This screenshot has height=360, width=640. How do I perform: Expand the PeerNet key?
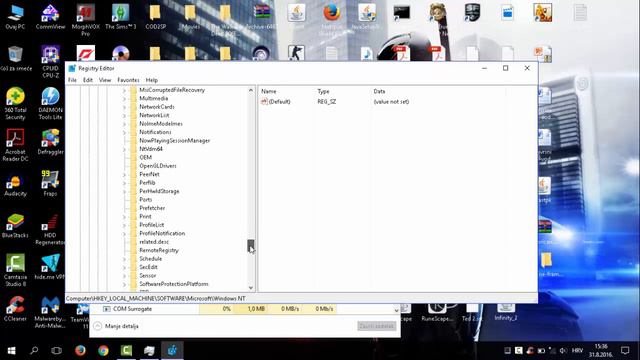click(x=124, y=175)
